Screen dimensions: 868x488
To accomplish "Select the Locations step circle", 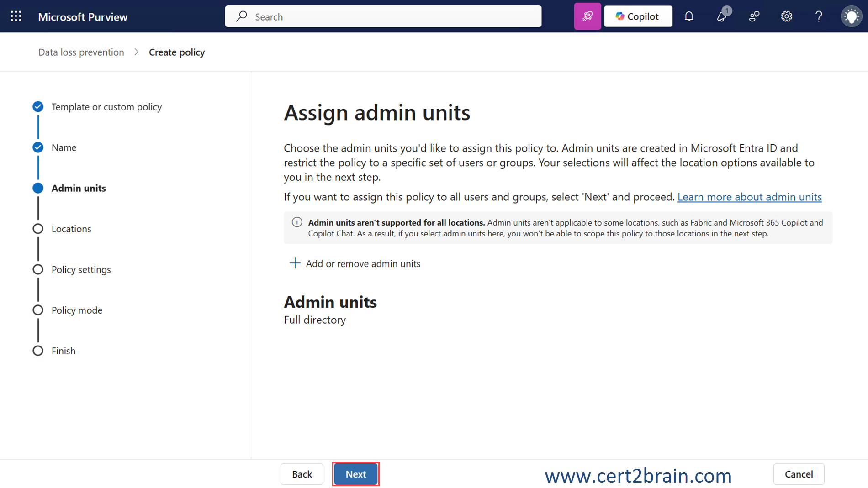I will 38,229.
